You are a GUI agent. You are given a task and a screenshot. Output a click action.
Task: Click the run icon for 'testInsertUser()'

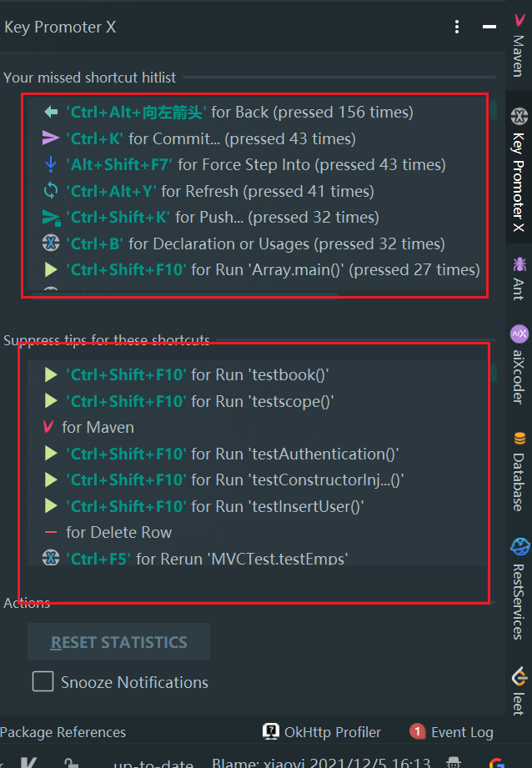[x=51, y=506]
